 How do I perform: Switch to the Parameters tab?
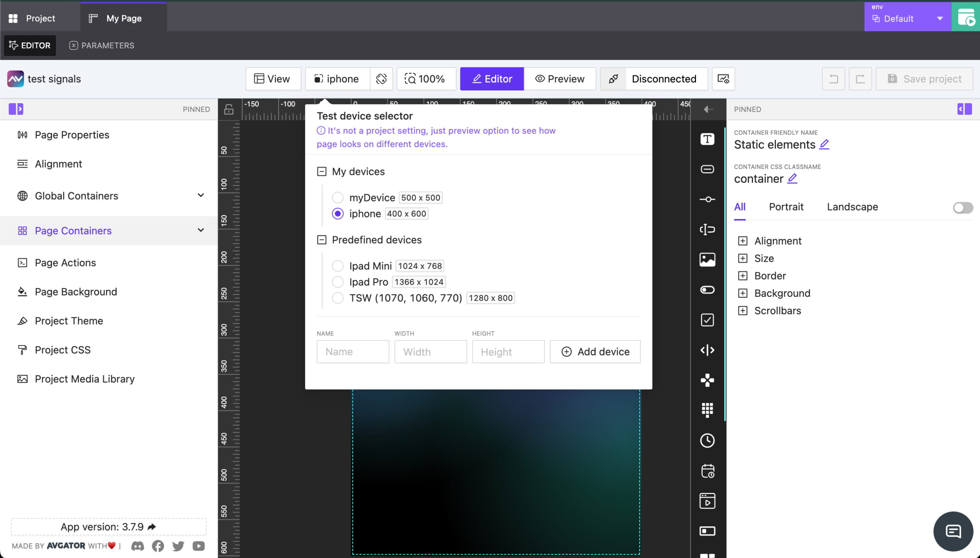(x=101, y=45)
